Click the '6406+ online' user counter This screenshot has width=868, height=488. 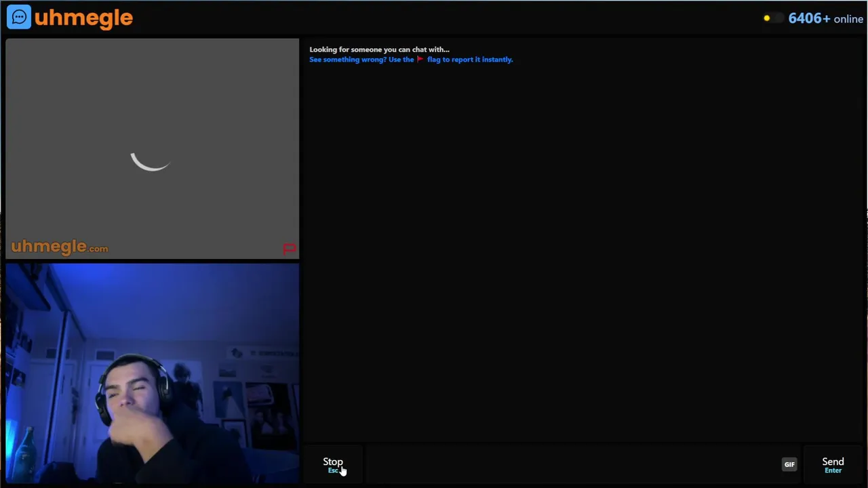point(825,18)
